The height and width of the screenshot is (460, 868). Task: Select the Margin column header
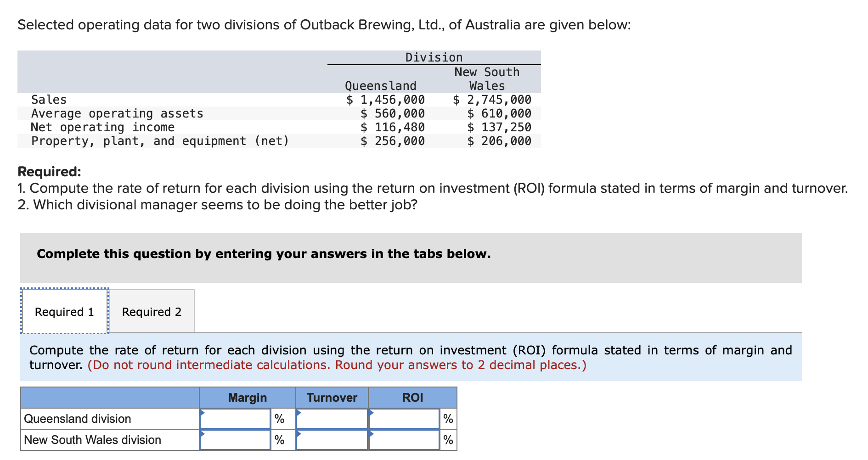click(x=247, y=398)
